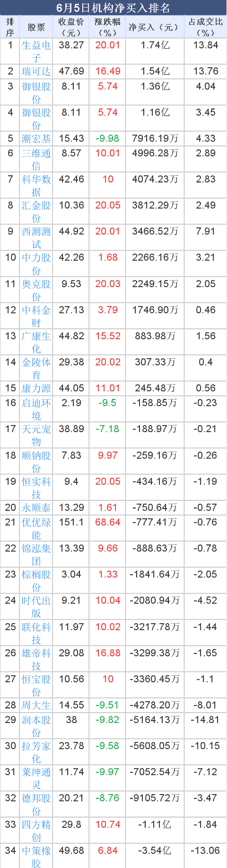
Task: Open the 天元宠物 stock page
Action: click(x=36, y=435)
